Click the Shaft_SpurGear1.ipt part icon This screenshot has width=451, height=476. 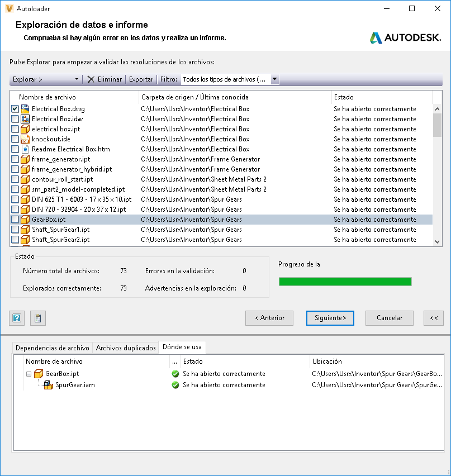click(25, 229)
